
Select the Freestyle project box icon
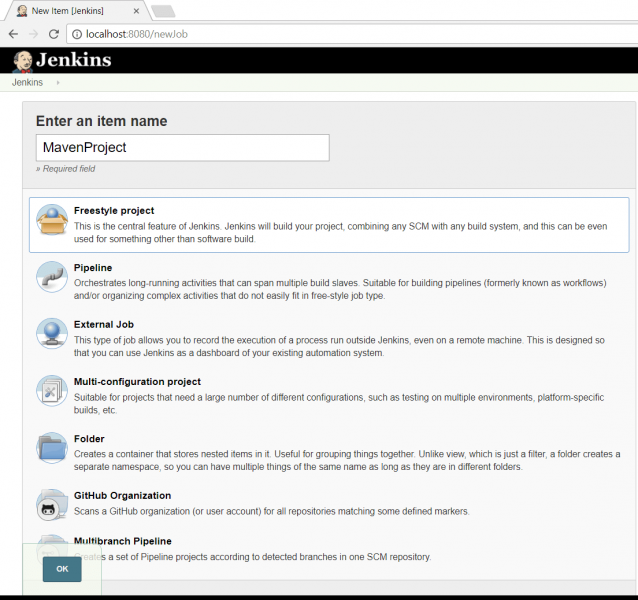pos(52,221)
